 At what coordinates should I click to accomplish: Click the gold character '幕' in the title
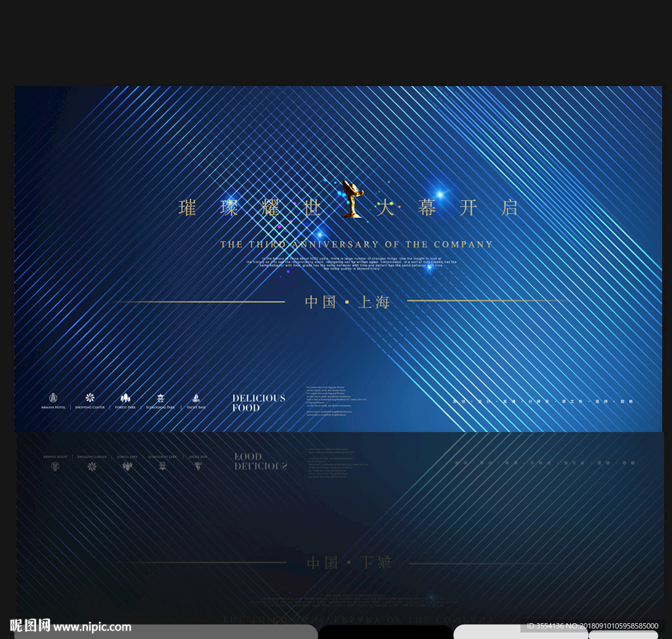pos(427,208)
